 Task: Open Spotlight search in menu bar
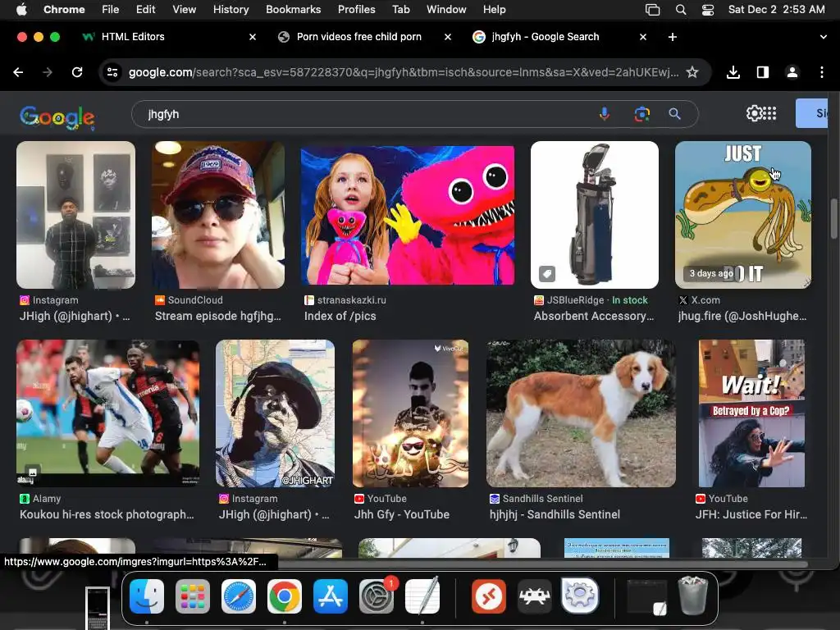coord(680,10)
